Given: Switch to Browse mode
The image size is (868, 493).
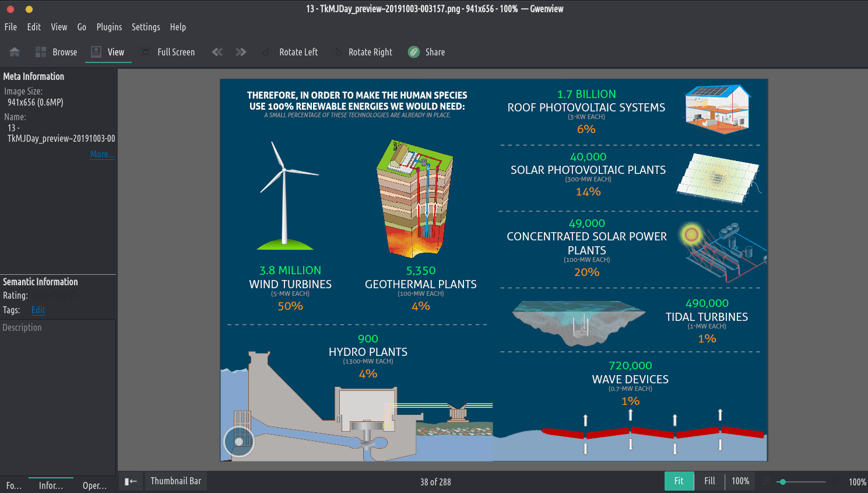Looking at the screenshot, I should click(56, 52).
